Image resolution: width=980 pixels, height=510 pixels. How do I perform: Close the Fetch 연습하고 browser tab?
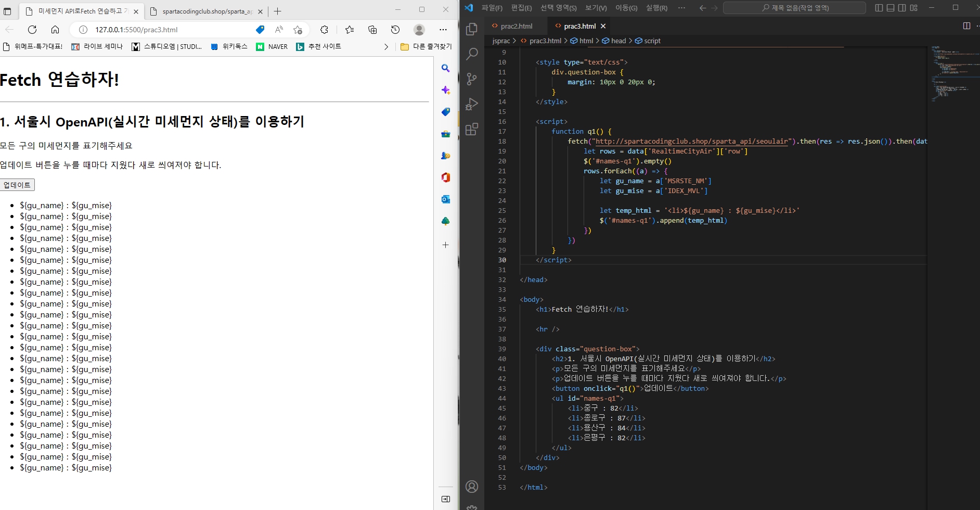click(x=136, y=11)
